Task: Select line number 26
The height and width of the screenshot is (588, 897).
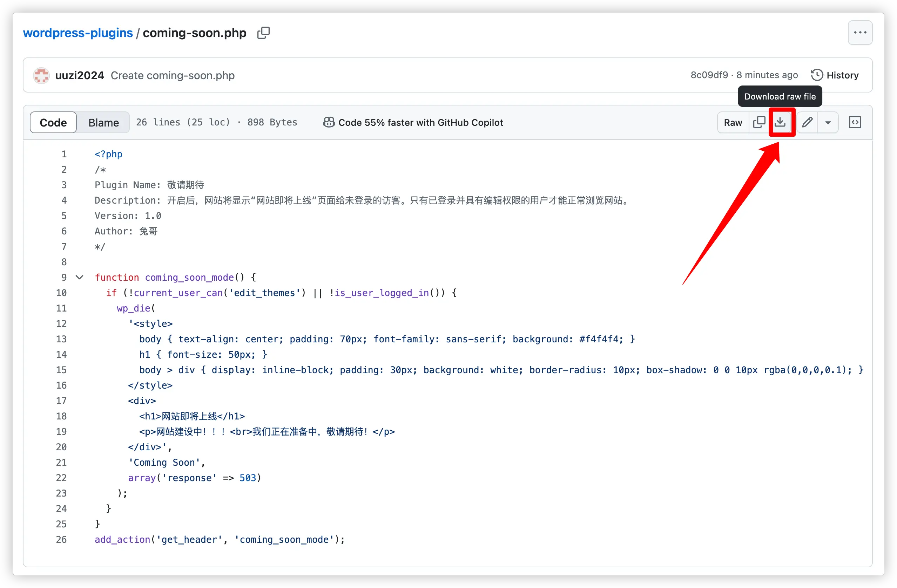Action: click(61, 539)
